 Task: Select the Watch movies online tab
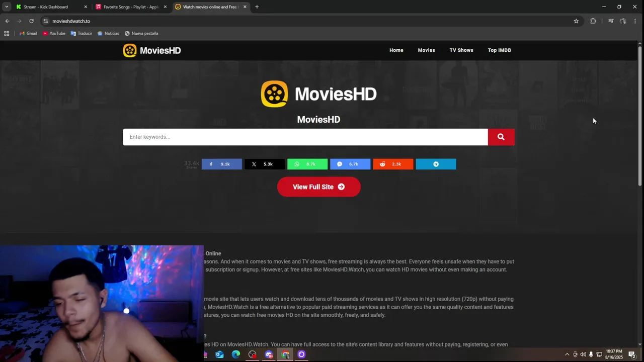(210, 7)
